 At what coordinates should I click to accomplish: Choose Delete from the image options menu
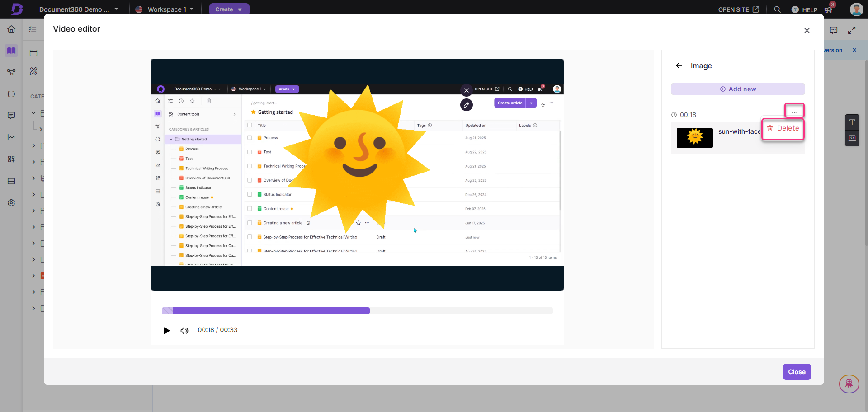[x=783, y=129]
